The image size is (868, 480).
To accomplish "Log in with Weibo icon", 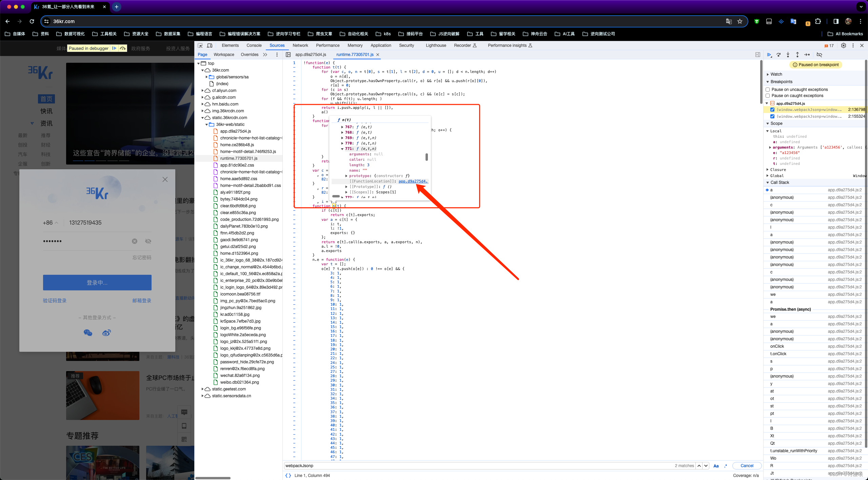I will 106,333.
